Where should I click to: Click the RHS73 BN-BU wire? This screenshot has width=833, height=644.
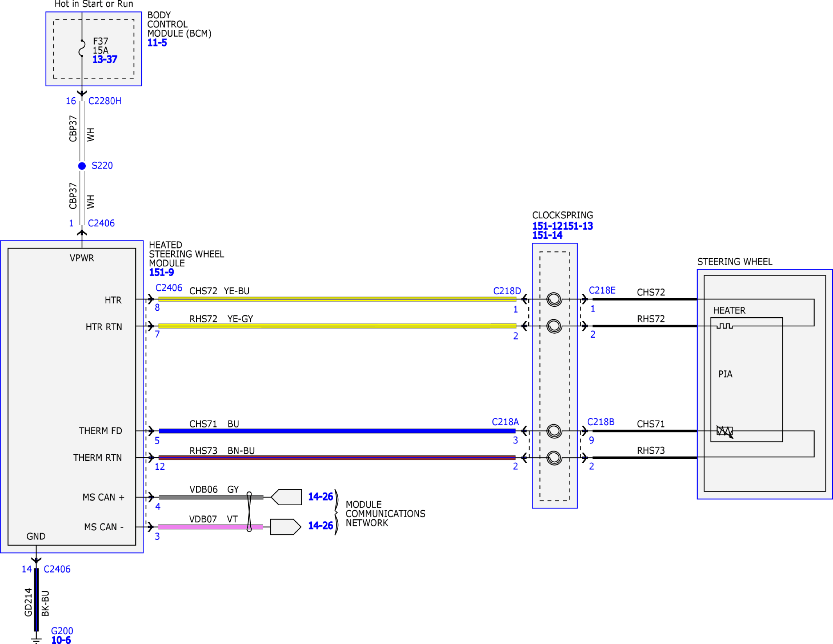(337, 458)
